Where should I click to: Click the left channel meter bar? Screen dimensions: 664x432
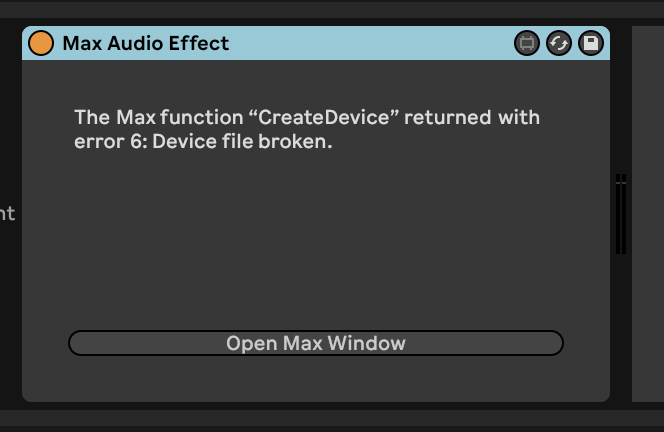618,215
